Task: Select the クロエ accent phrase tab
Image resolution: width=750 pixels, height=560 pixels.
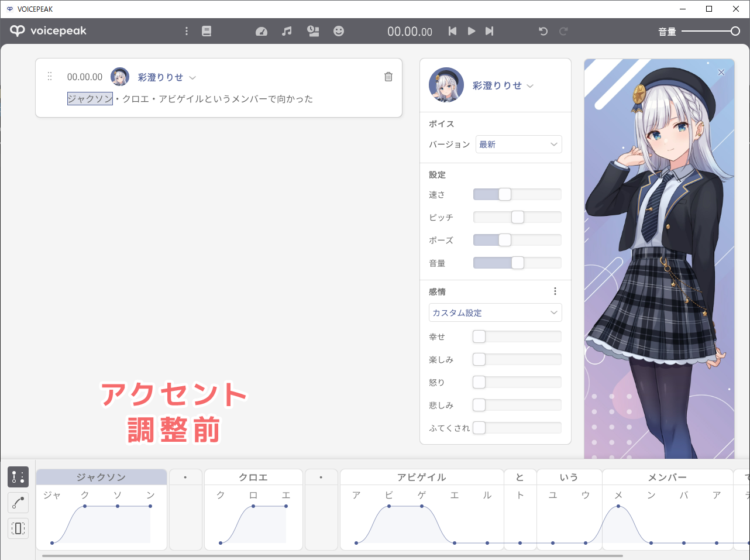Action: coord(253,477)
